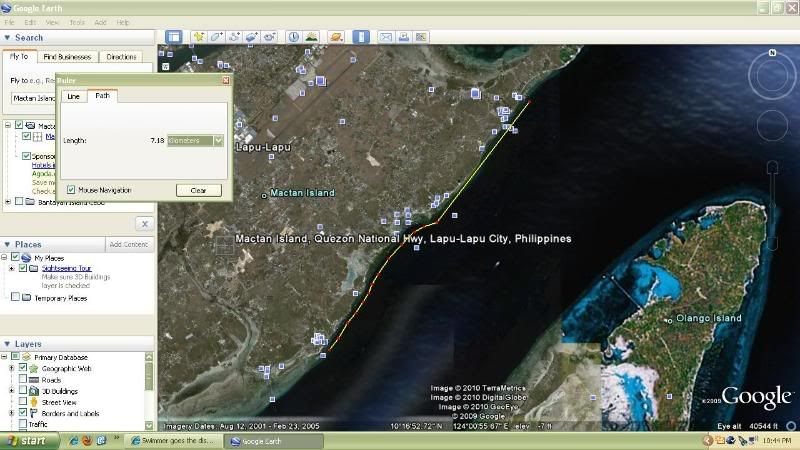Open the Add menu
The height and width of the screenshot is (450, 800).
(x=100, y=22)
